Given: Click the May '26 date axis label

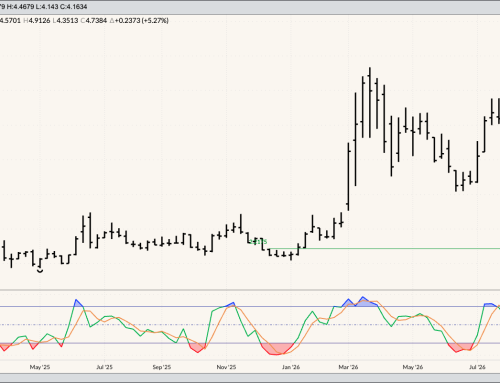Looking at the screenshot, I should (413, 367).
